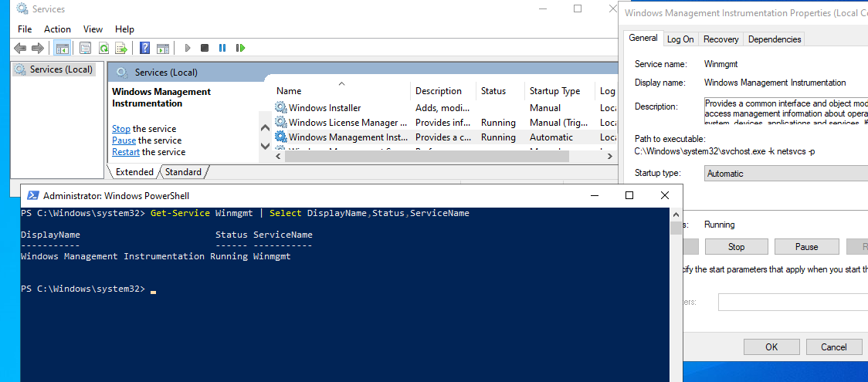Screen dimensions: 868x382
Task: Click the "Restart the service" link
Action: point(125,152)
